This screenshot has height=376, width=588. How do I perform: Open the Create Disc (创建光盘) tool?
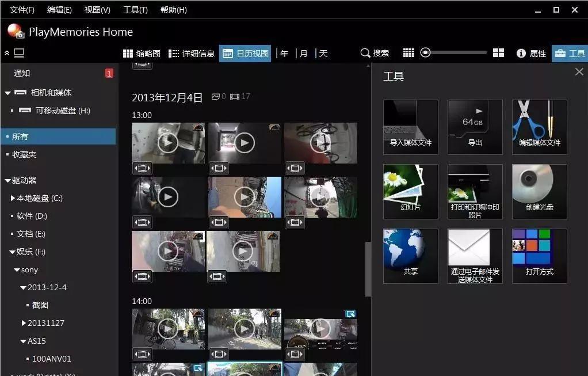tap(540, 192)
